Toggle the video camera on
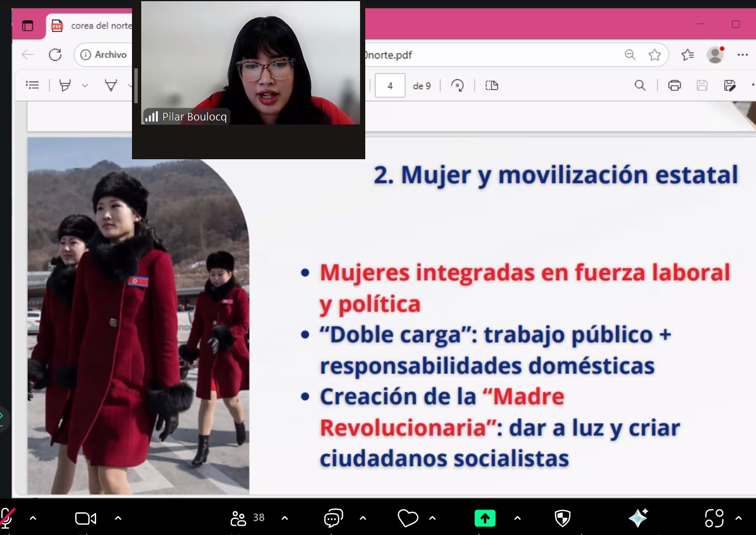This screenshot has height=535, width=756. click(x=86, y=518)
